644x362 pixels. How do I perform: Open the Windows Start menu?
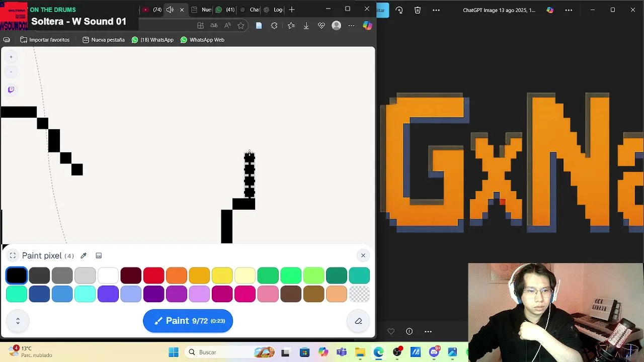point(174,352)
